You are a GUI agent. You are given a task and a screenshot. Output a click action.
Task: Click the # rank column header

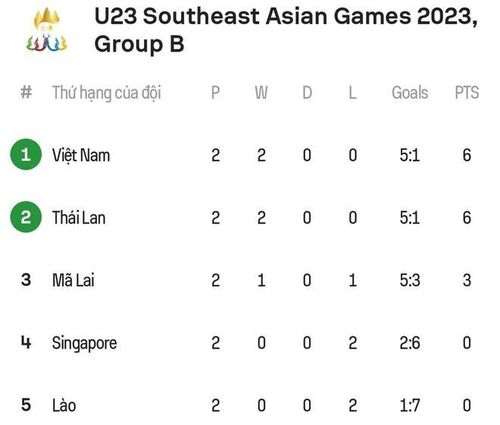point(26,92)
